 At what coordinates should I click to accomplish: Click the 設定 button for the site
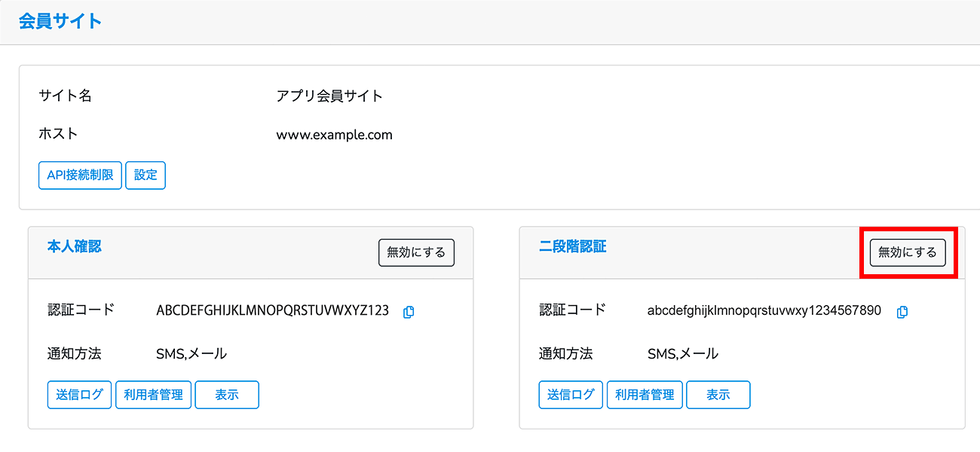[x=145, y=175]
